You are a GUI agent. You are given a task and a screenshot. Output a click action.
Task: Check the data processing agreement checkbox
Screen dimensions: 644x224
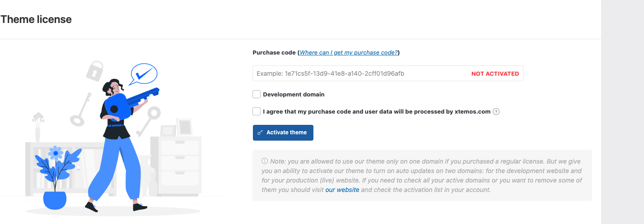(x=257, y=111)
